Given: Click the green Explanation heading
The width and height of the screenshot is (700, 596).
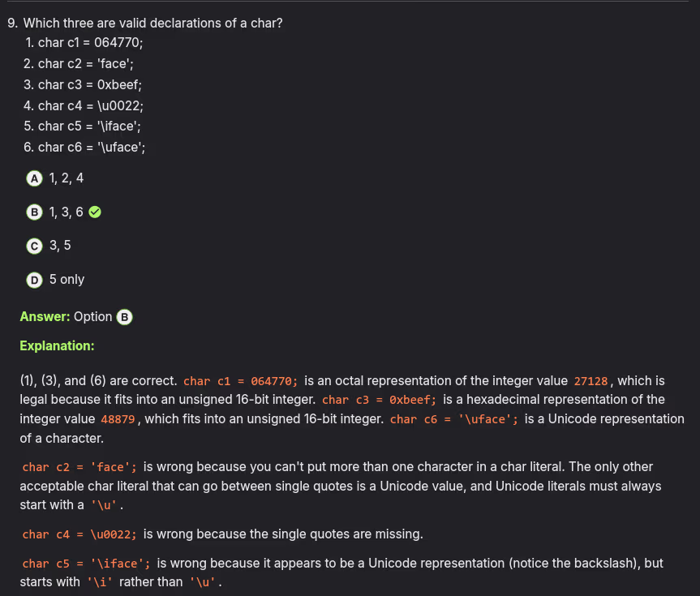Looking at the screenshot, I should click(x=57, y=346).
